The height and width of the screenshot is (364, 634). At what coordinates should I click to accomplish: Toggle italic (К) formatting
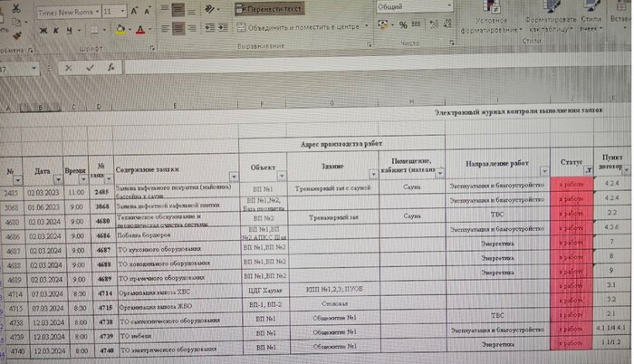pyautogui.click(x=56, y=31)
